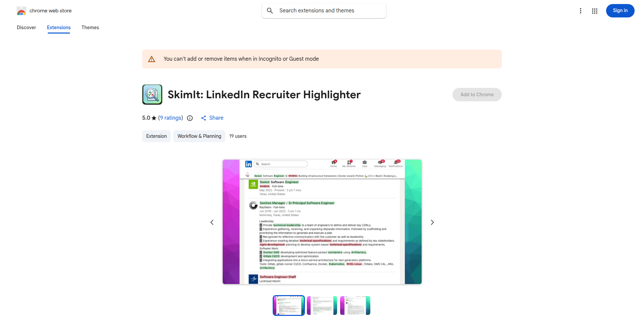Show next screenshot with right arrow
Image resolution: width=644 pixels, height=333 pixels.
pyautogui.click(x=432, y=222)
